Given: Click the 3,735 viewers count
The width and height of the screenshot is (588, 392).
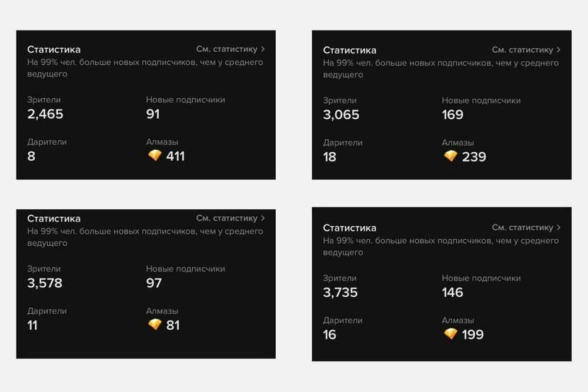Looking at the screenshot, I should pos(340,292).
